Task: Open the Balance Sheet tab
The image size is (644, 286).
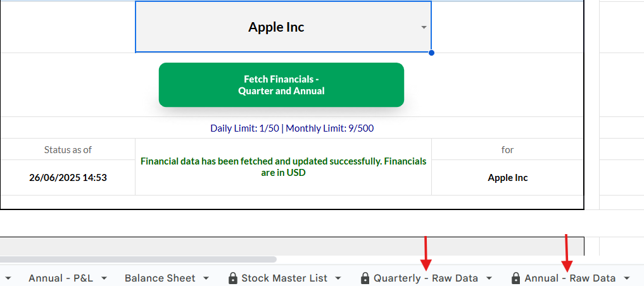Action: click(160, 278)
